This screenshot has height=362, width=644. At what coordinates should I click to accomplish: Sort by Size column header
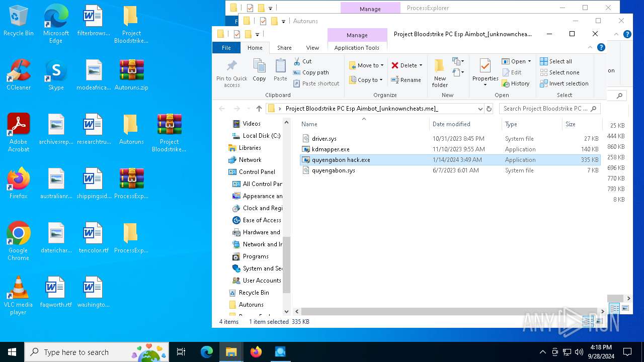point(581,124)
